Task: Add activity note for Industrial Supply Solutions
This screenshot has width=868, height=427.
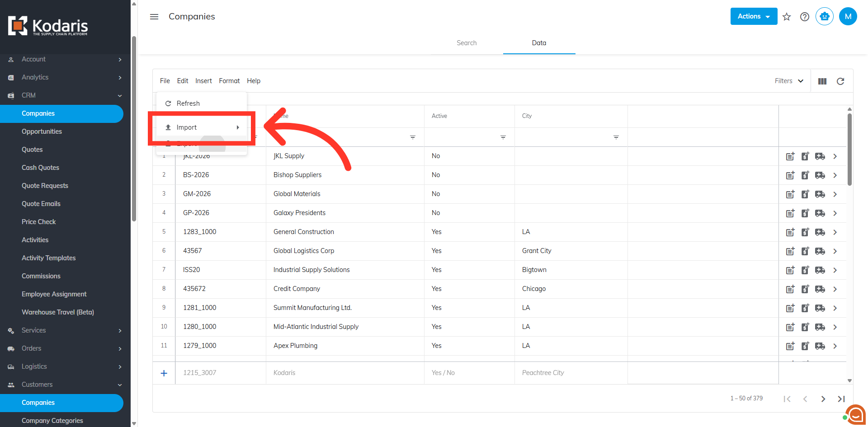Action: (790, 270)
